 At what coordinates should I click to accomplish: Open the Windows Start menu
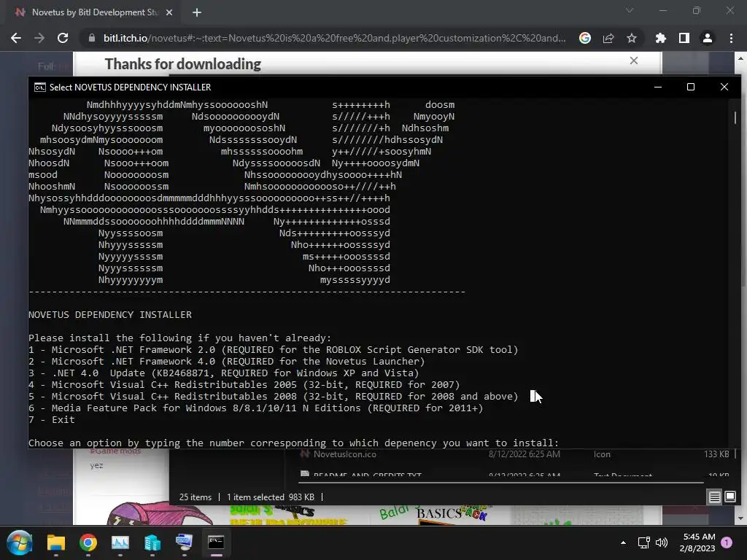20,542
